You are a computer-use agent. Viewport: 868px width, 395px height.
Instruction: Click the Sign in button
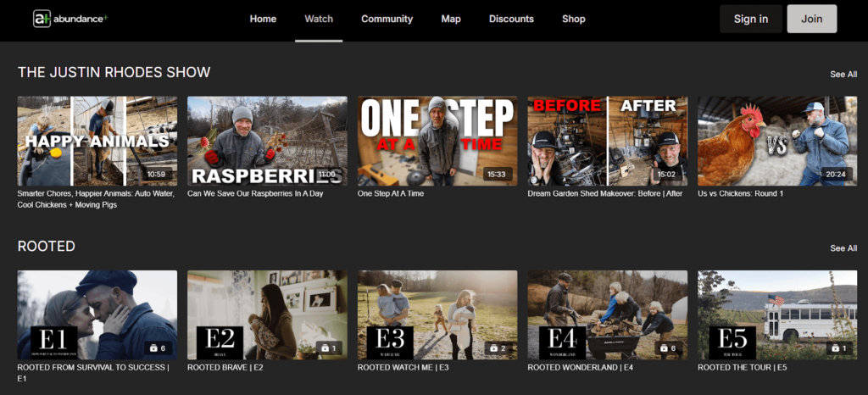coord(751,19)
